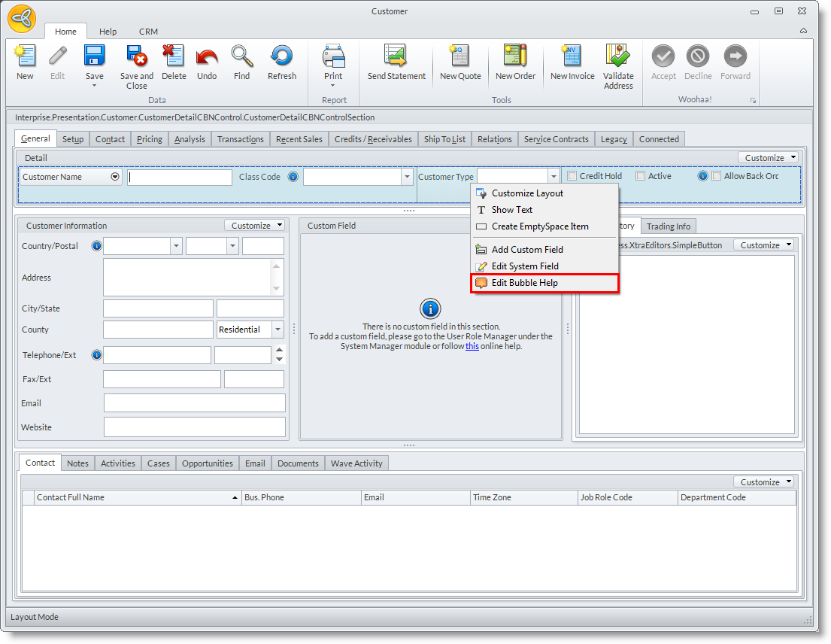Select Edit Bubble Help menu entry
Screen dimensions: 831x644
click(524, 283)
